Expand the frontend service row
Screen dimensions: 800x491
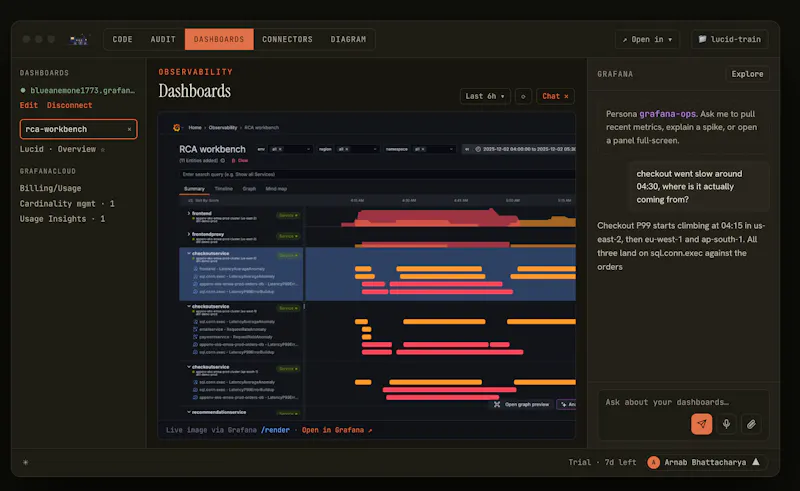click(189, 213)
